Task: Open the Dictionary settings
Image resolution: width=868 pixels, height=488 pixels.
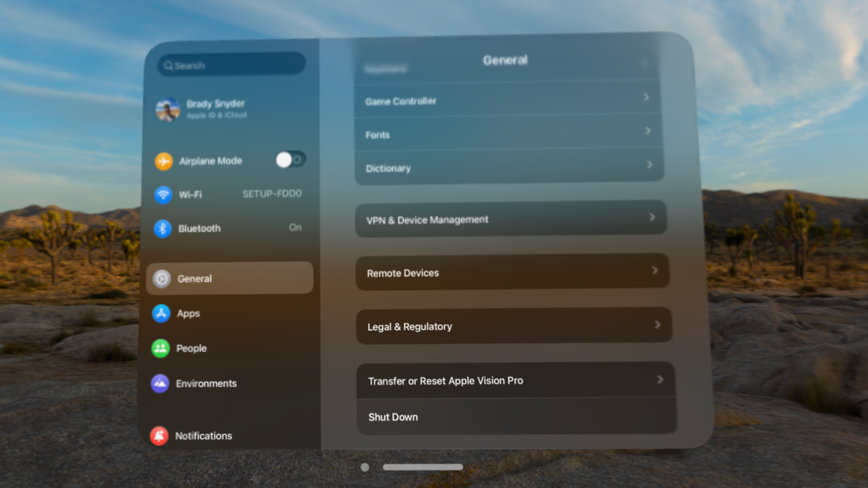Action: tap(508, 168)
